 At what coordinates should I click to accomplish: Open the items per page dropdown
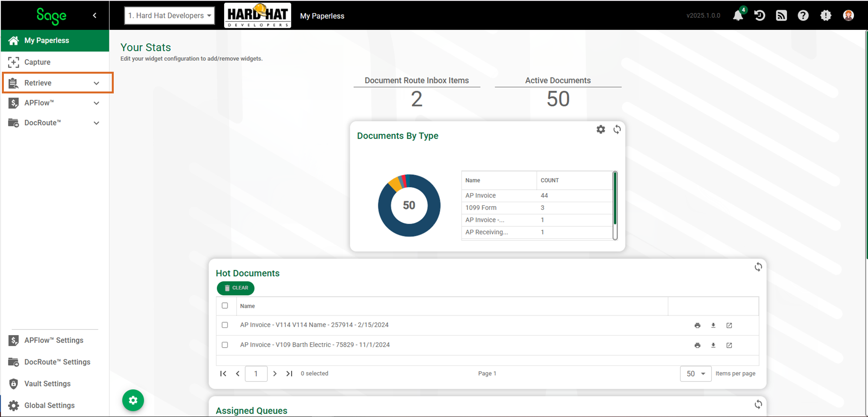click(x=695, y=374)
